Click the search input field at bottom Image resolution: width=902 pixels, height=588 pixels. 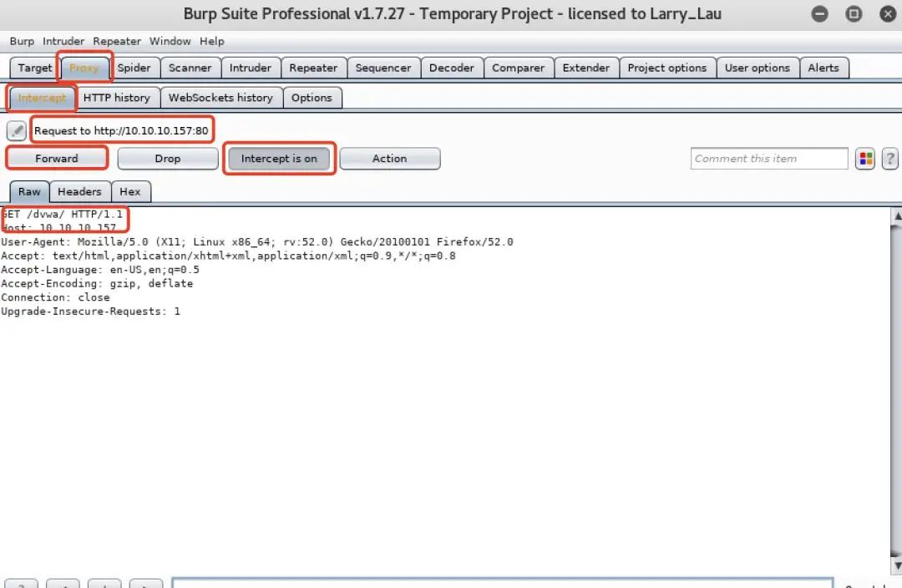(502, 583)
